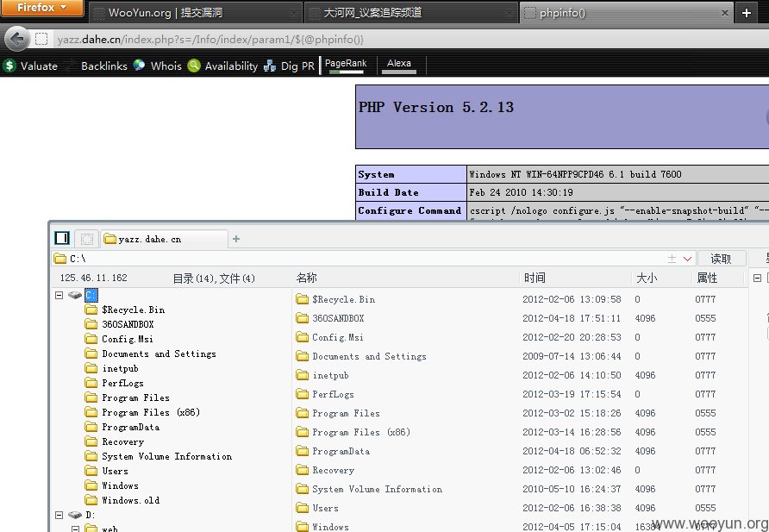
Task: Open the Valuate toolbar link
Action: pos(39,66)
